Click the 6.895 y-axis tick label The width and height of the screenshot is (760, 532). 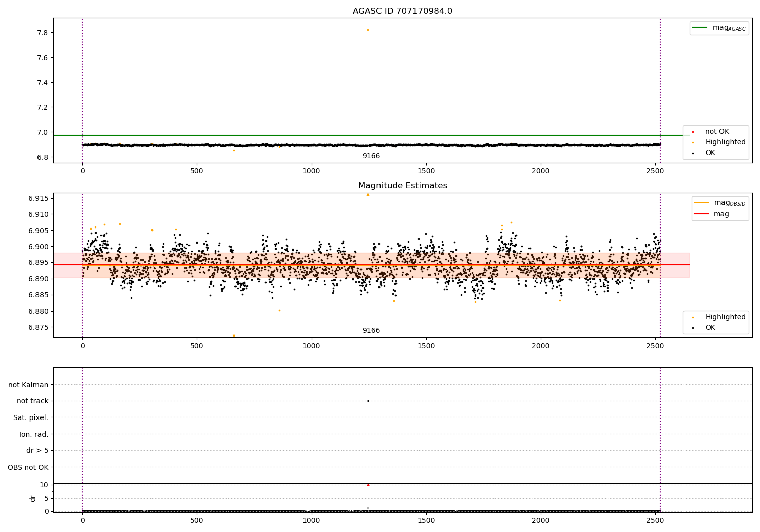[x=38, y=262]
